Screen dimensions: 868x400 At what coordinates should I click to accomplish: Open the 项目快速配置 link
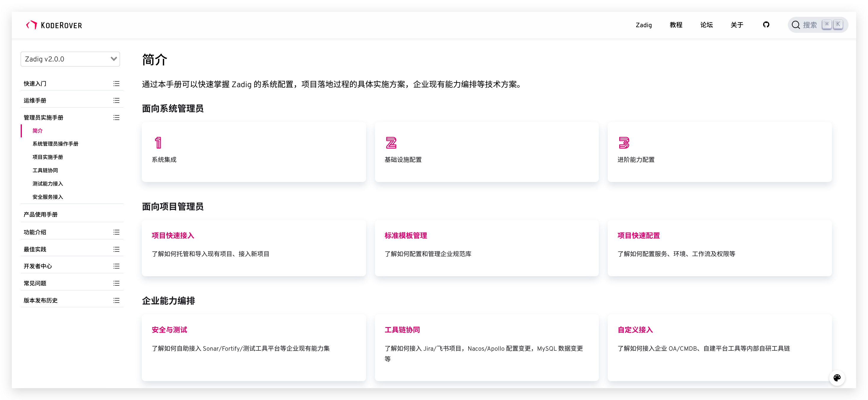(638, 235)
